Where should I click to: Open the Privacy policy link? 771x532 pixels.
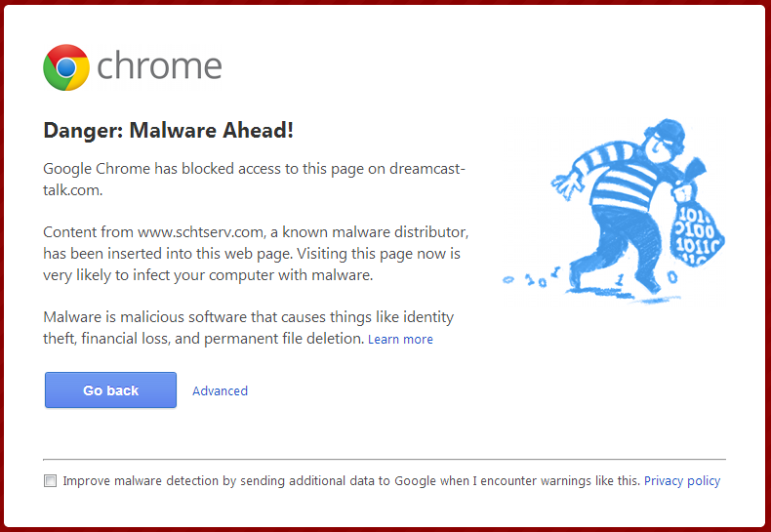682,480
